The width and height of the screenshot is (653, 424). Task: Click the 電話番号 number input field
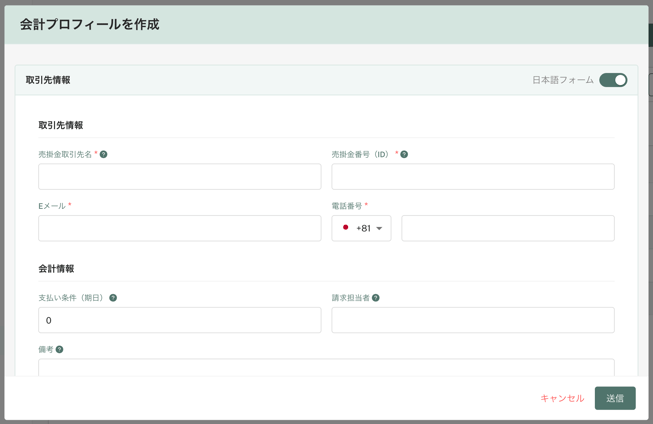(x=508, y=228)
